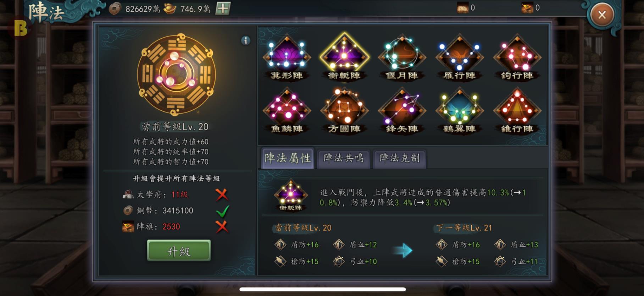644x296 pixels.
Task: Select the 箕形陣 formation icon
Action: pos(287,57)
